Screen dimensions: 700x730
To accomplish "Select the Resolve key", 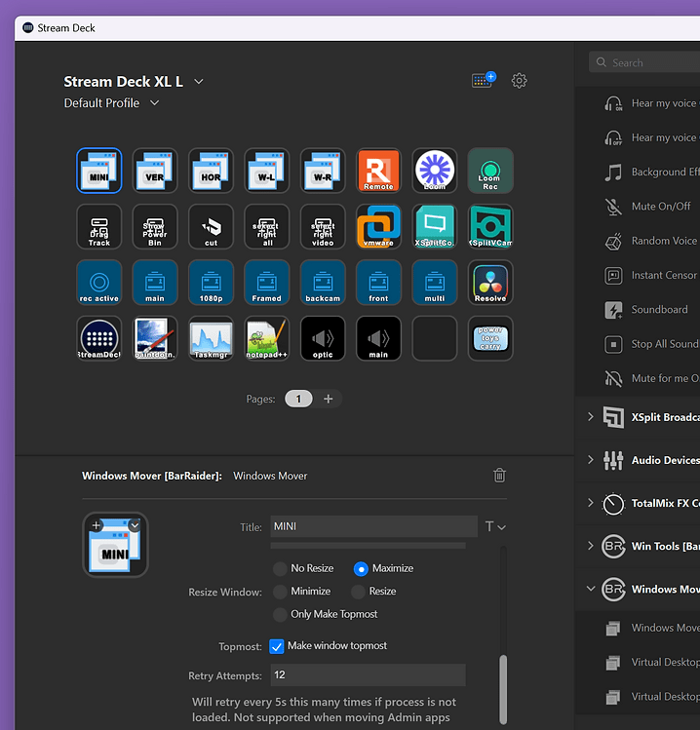I will 490,282.
